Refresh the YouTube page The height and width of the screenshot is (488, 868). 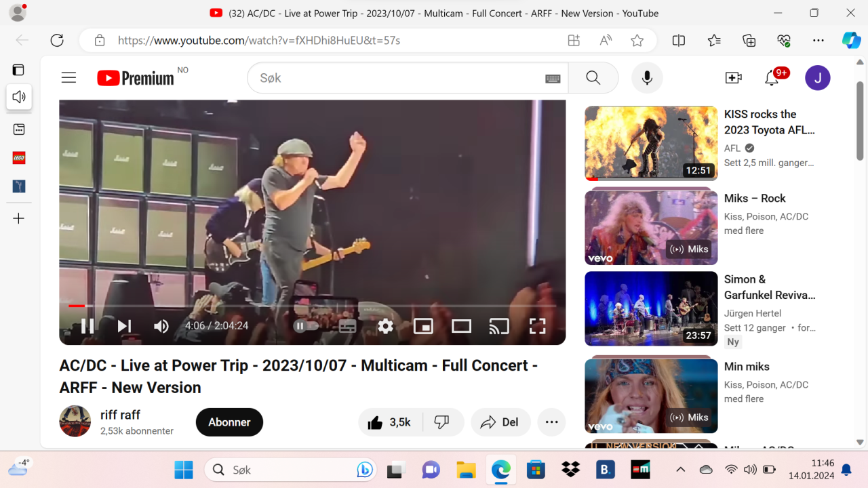[x=57, y=40]
